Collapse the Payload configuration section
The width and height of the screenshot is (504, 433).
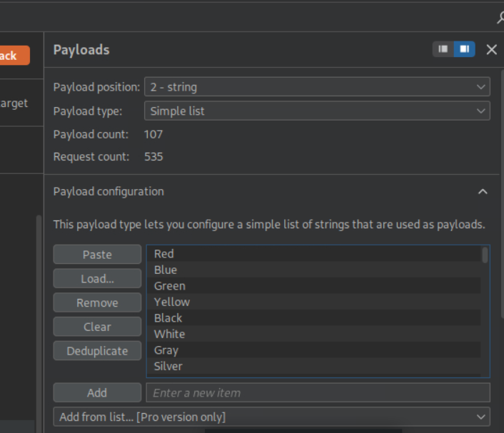pos(483,192)
